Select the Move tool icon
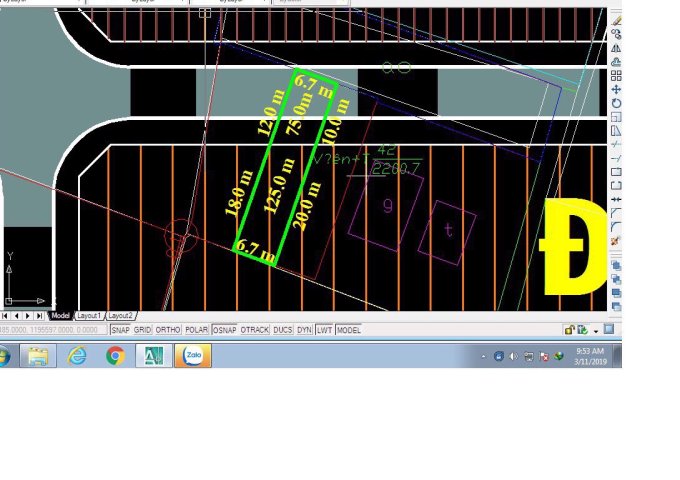 click(616, 89)
